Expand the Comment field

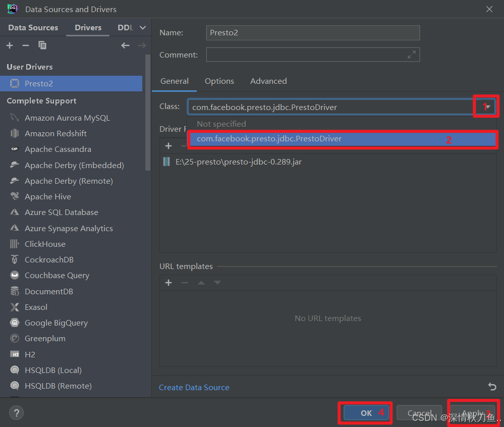point(412,55)
